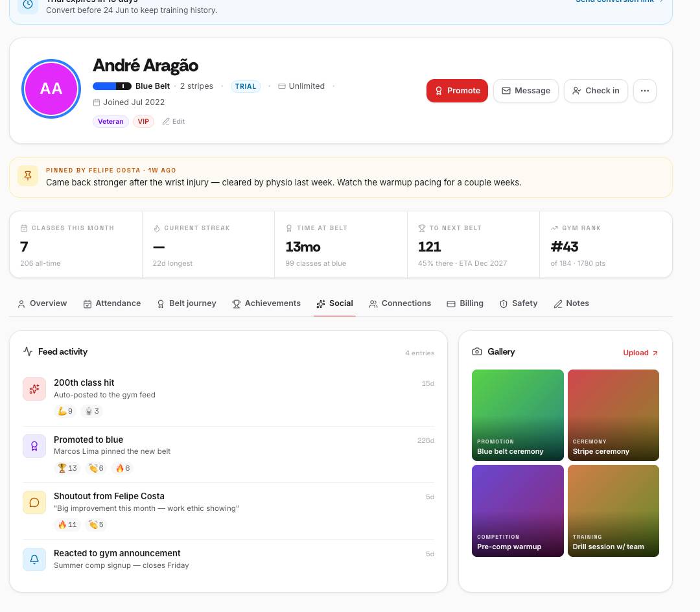Open the Message button
Viewport: 700px width, 612px height.
526,91
